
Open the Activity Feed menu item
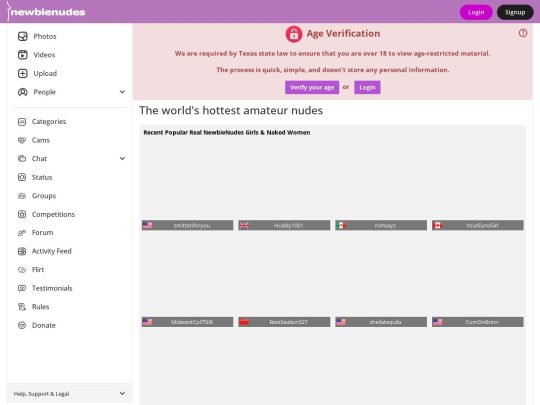point(52,251)
